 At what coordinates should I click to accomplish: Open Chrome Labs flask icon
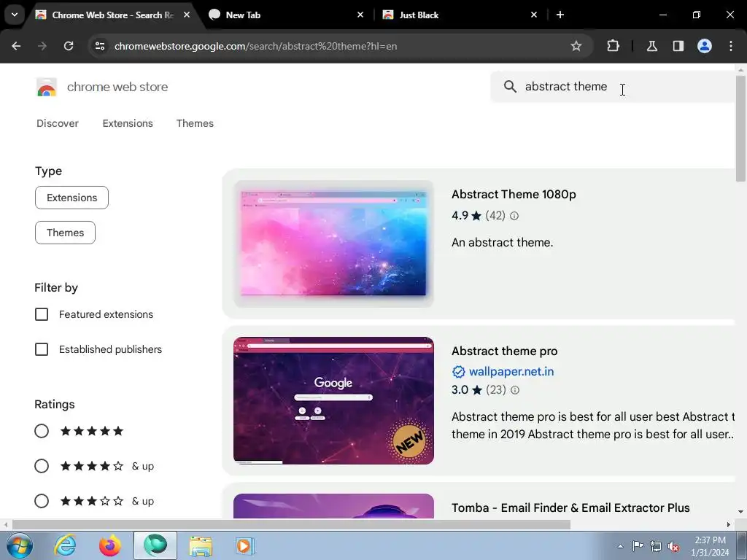[x=651, y=46]
